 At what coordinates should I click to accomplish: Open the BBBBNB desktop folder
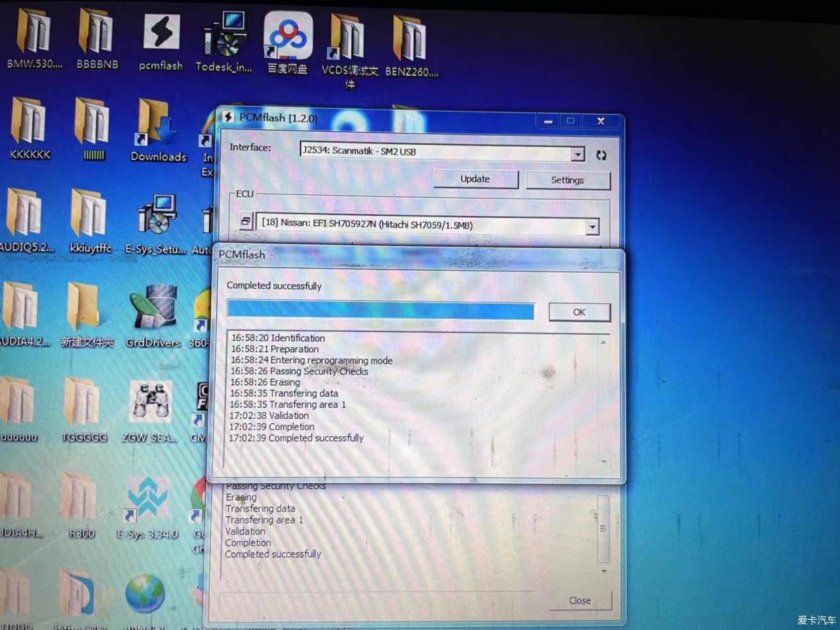[x=96, y=37]
